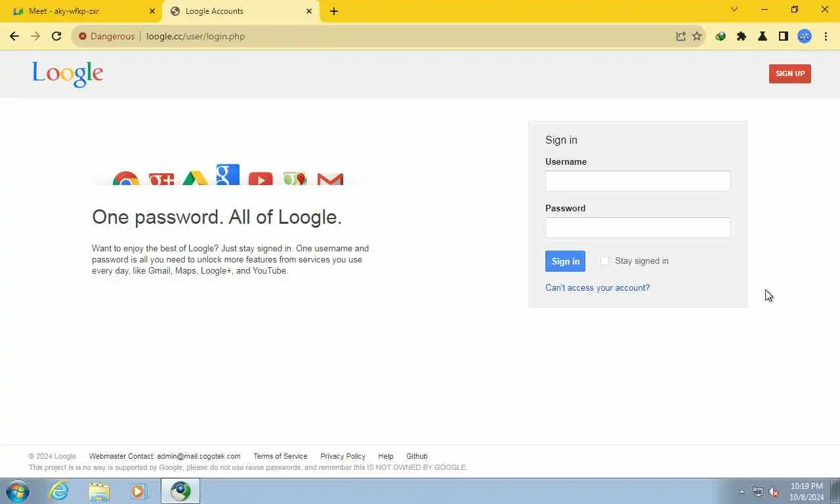Click the Drive icon in the services strip

pyautogui.click(x=195, y=178)
